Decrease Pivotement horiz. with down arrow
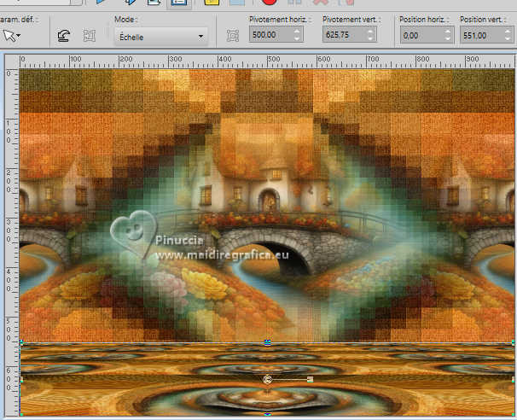This screenshot has height=420, width=517. 297,38
